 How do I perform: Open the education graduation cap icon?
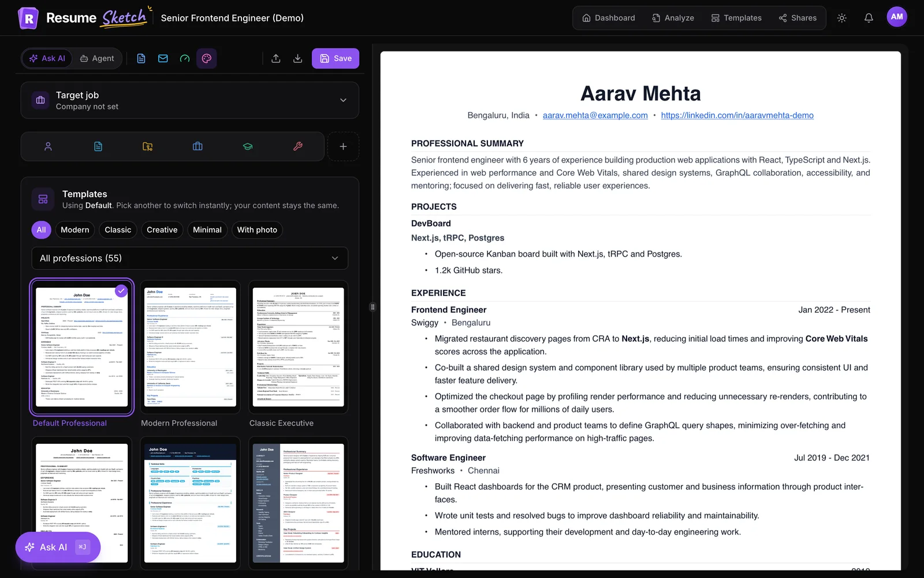(x=248, y=147)
